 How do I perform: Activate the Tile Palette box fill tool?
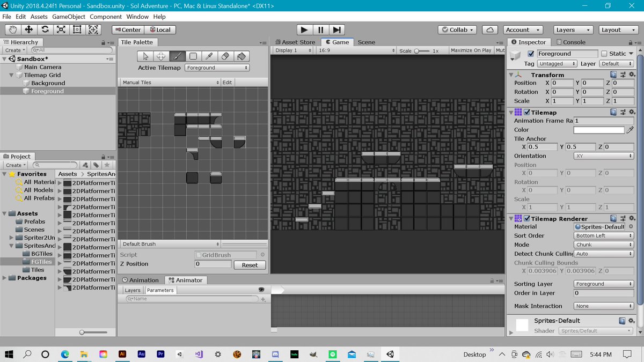point(193,56)
